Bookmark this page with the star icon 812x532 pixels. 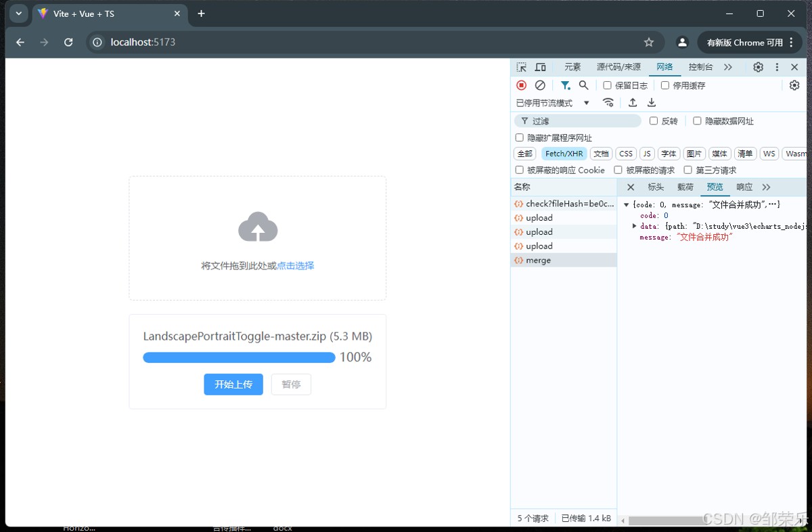point(649,42)
